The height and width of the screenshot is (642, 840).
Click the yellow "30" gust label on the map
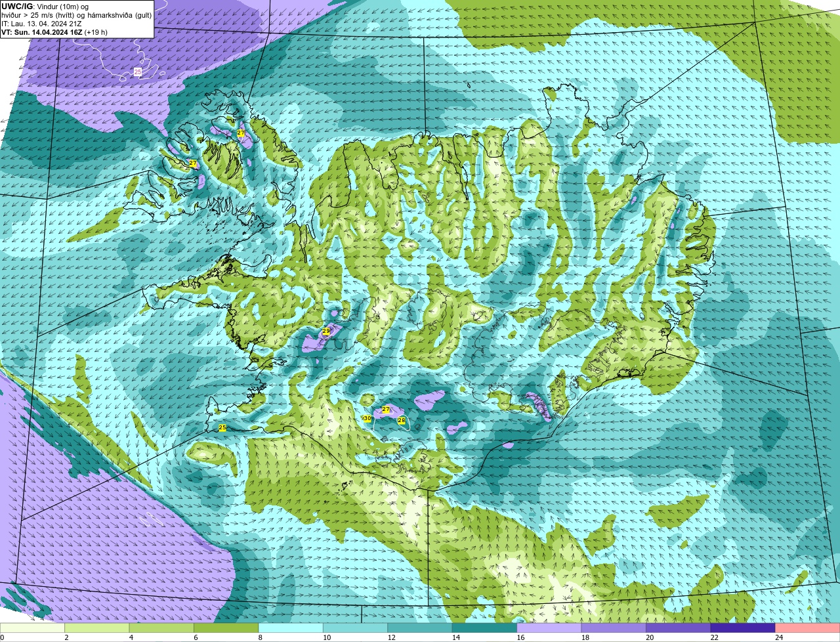click(x=367, y=418)
